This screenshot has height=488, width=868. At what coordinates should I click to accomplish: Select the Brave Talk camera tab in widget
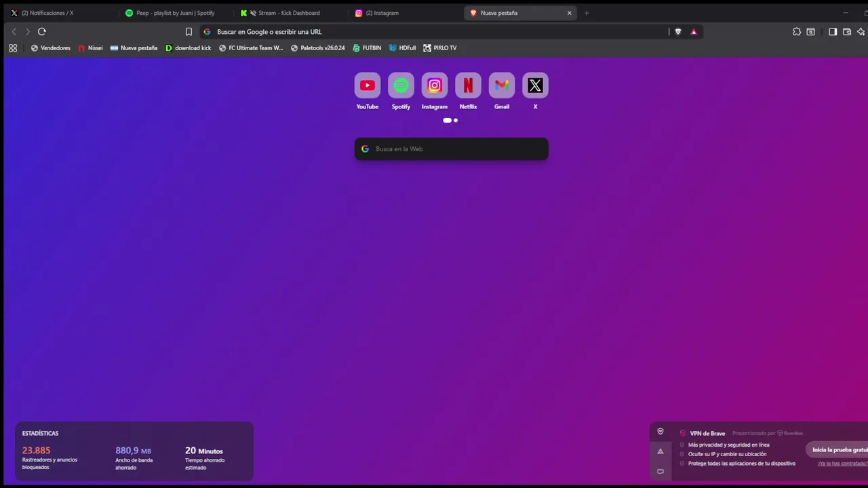click(x=660, y=471)
